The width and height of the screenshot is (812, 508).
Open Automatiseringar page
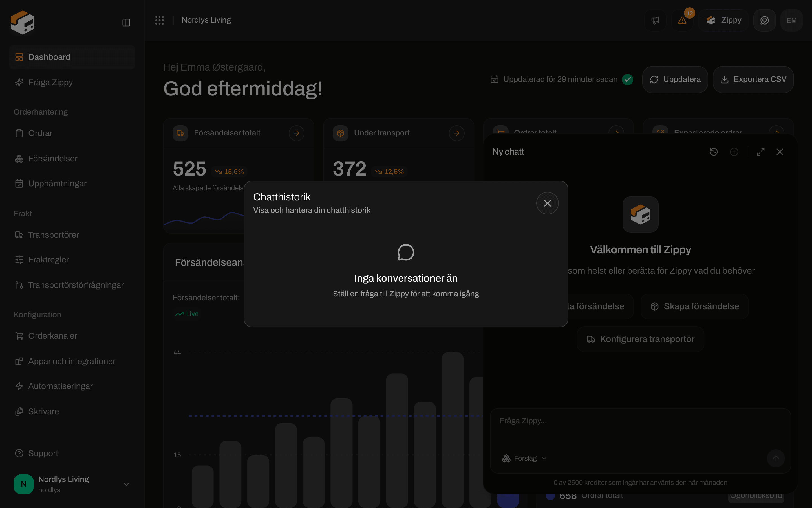pyautogui.click(x=72, y=386)
